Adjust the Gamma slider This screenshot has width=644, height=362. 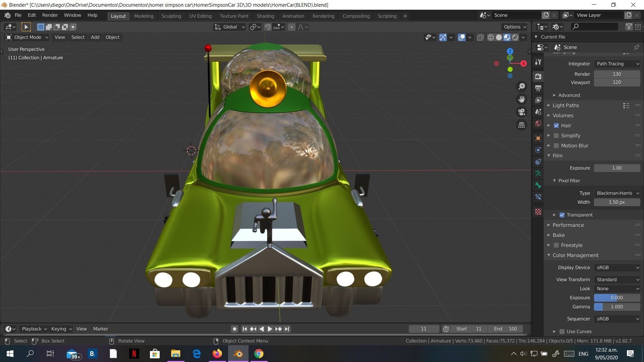[617, 307]
